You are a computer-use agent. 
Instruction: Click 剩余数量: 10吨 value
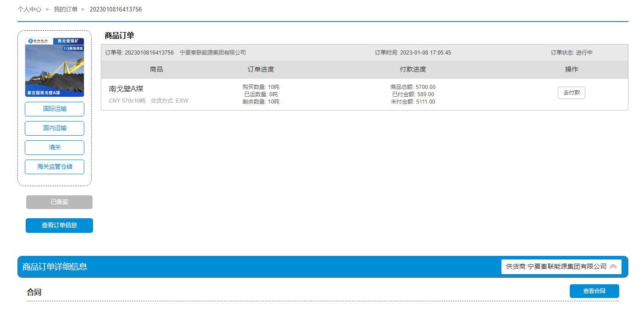pyautogui.click(x=261, y=102)
